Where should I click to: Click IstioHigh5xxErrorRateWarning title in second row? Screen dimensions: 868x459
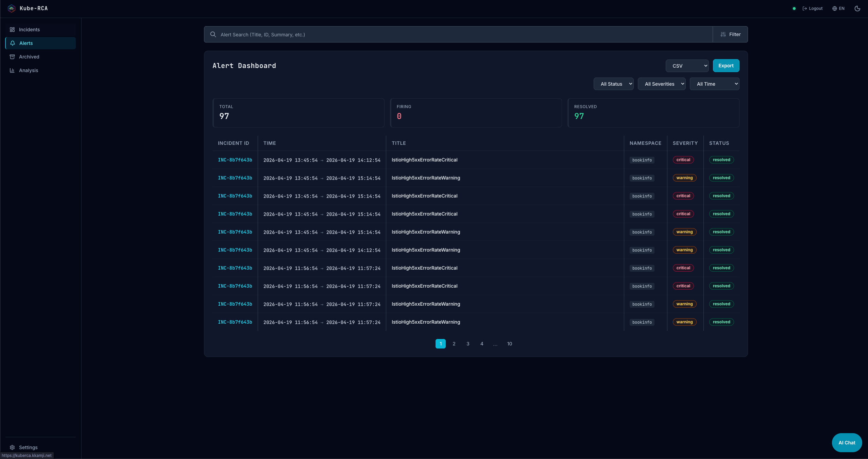coord(426,178)
